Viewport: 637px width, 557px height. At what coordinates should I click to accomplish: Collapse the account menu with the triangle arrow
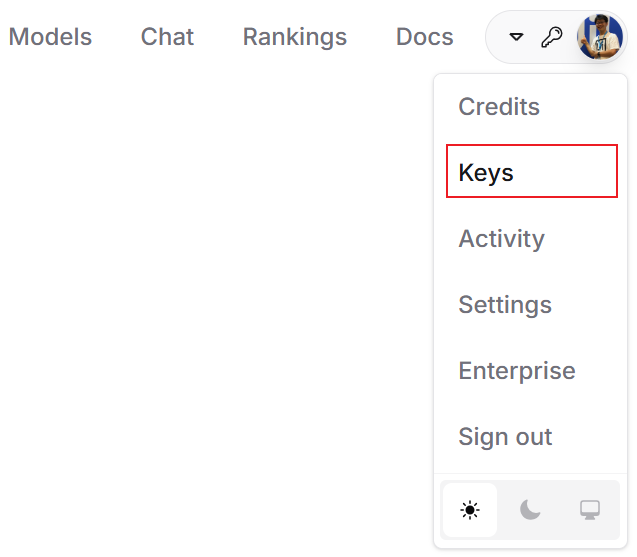516,37
